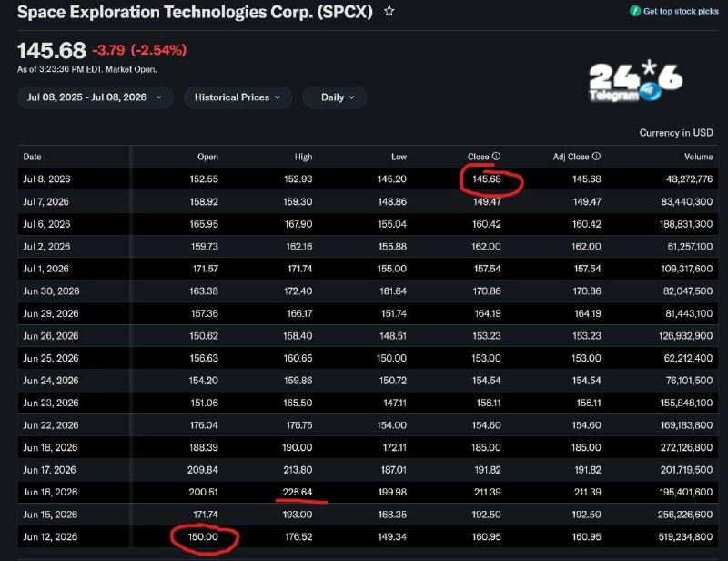Click the Low column header
Screen dimensions: 728x561
coord(399,157)
